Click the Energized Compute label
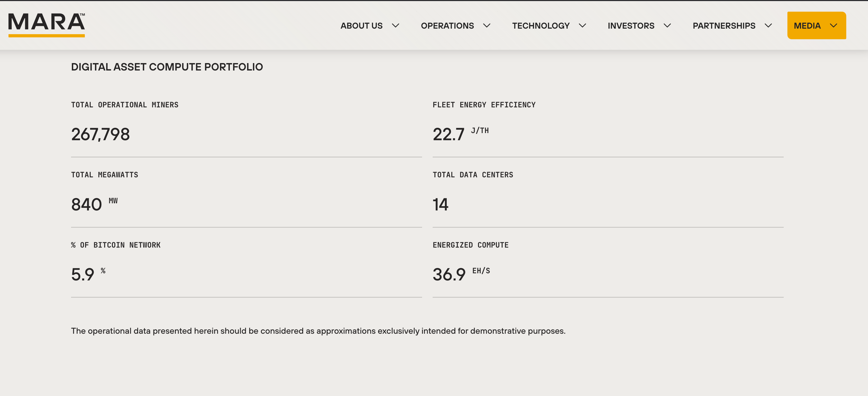868x396 pixels. (x=470, y=245)
